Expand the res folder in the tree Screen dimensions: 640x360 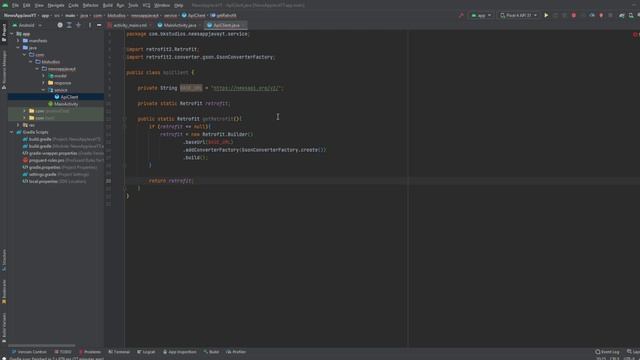coord(18,125)
